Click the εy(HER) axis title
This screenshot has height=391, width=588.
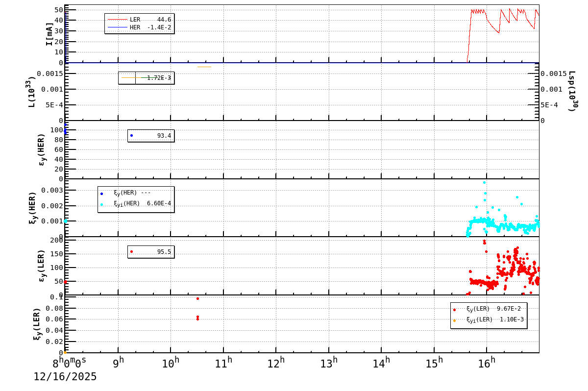coord(42,149)
